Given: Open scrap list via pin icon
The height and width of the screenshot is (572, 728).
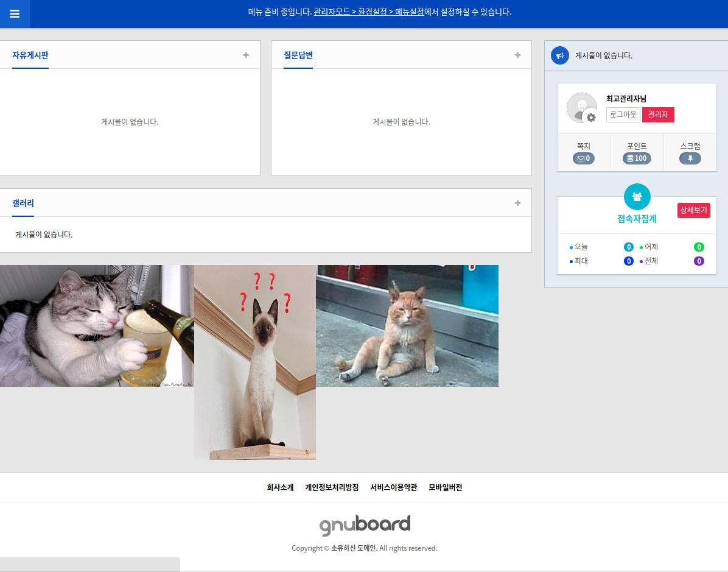Looking at the screenshot, I should point(690,158).
